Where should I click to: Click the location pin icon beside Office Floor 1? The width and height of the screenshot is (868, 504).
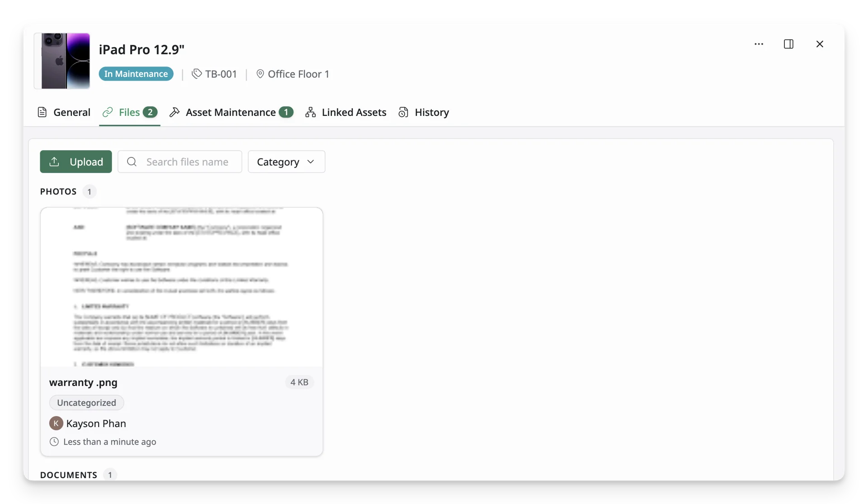click(260, 74)
